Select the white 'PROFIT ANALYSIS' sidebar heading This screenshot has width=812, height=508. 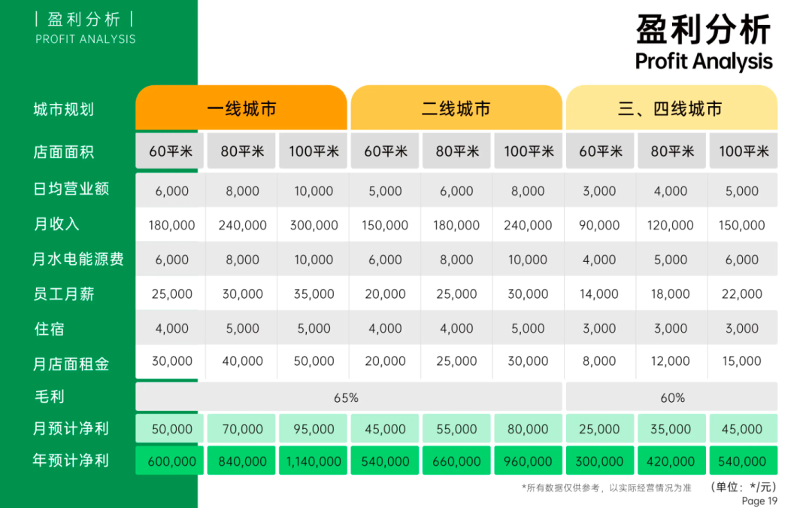point(86,39)
